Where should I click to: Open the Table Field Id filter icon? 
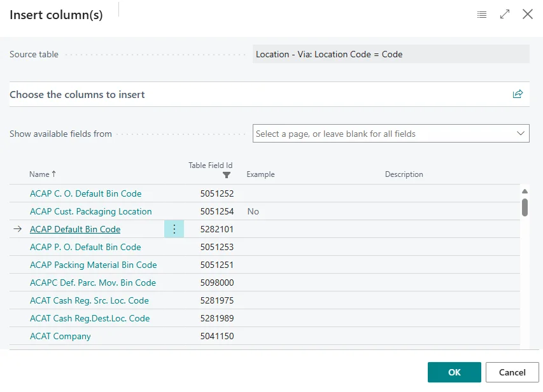tap(227, 175)
